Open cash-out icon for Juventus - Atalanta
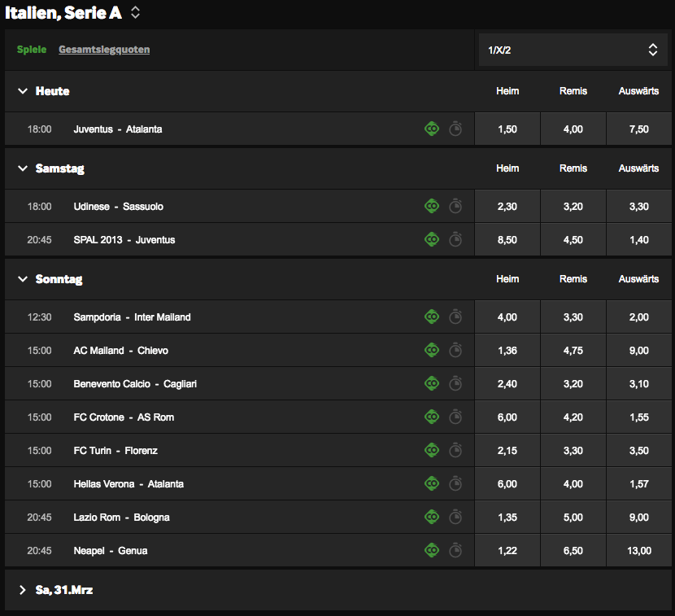The width and height of the screenshot is (675, 616). (x=432, y=129)
